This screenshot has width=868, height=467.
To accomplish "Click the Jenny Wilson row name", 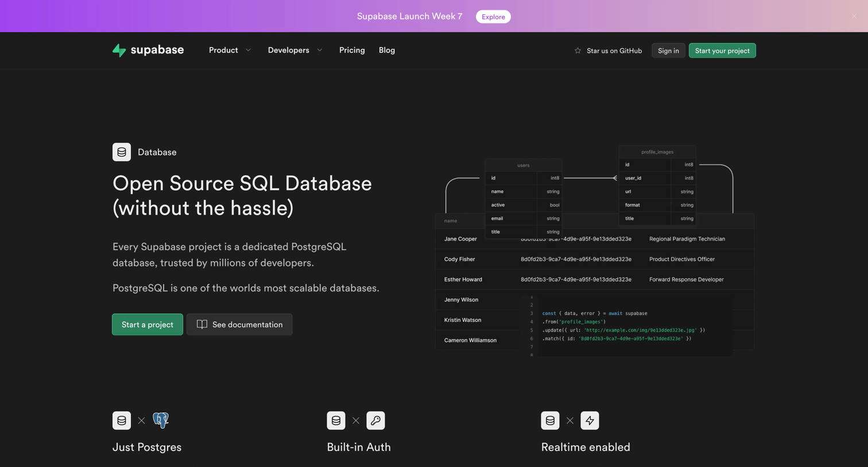I will 461,299.
